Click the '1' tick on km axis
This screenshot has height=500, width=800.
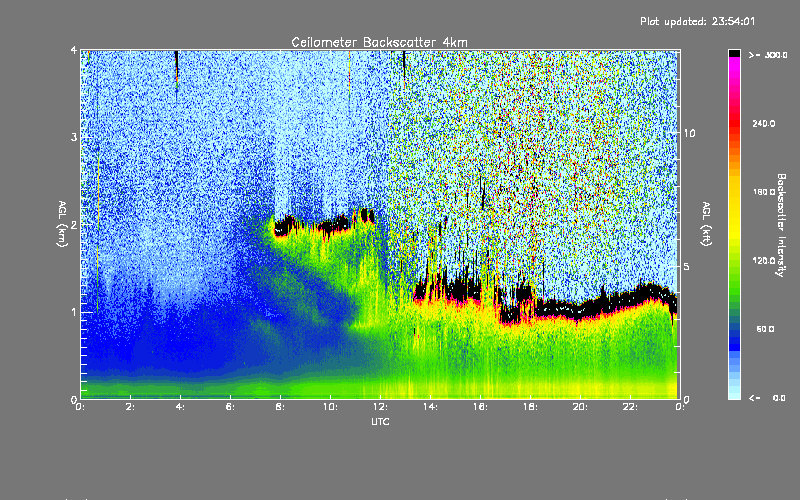point(74,312)
